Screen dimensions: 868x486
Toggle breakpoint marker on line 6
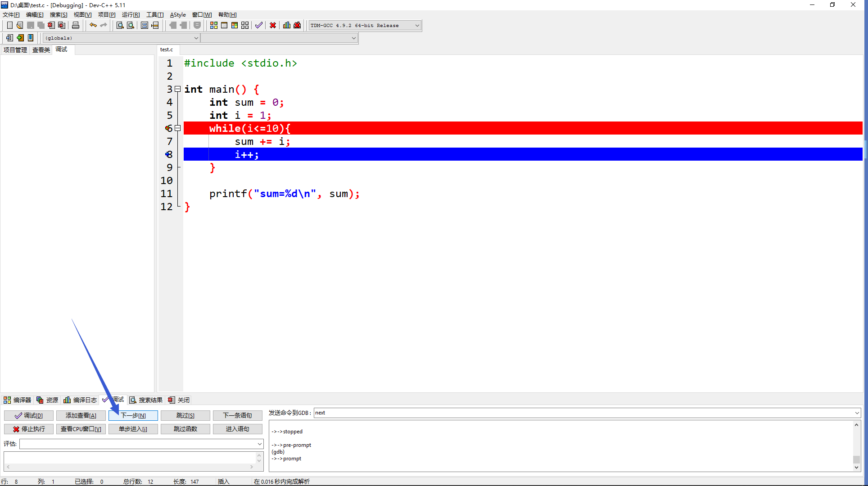click(x=168, y=128)
